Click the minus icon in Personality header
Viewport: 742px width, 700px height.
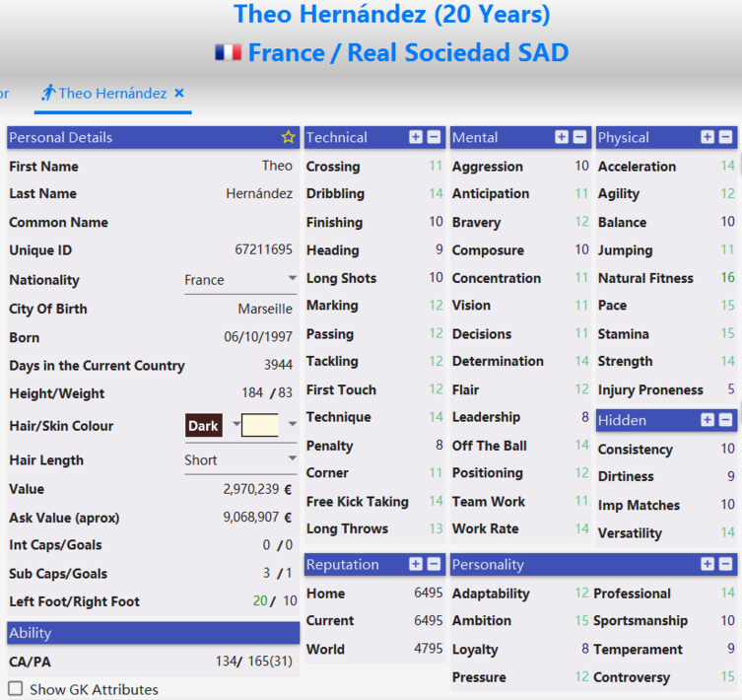725,564
